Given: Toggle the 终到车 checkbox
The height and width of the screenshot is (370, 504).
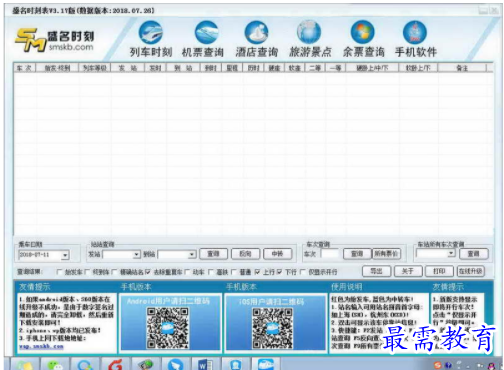Looking at the screenshot, I should coord(87,272).
